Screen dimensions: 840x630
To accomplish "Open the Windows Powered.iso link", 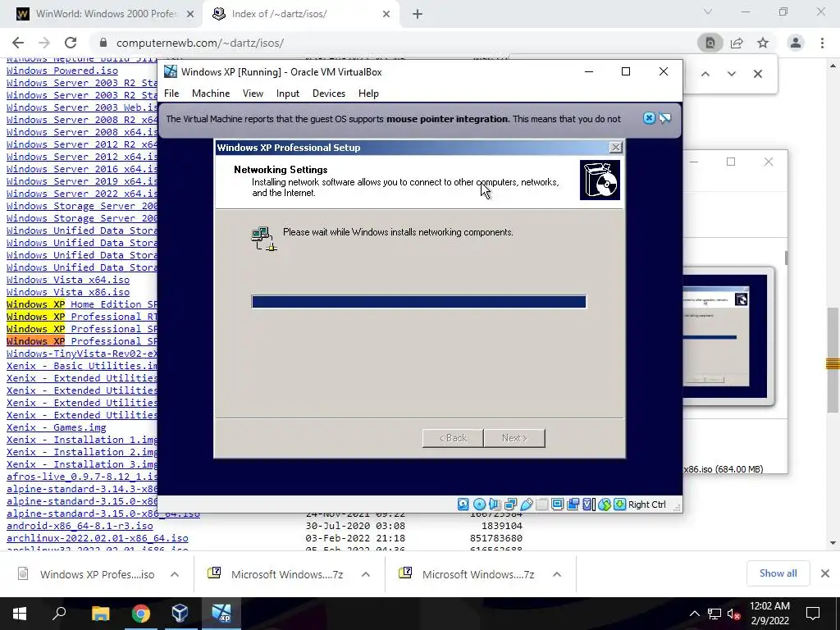I will coord(62,71).
